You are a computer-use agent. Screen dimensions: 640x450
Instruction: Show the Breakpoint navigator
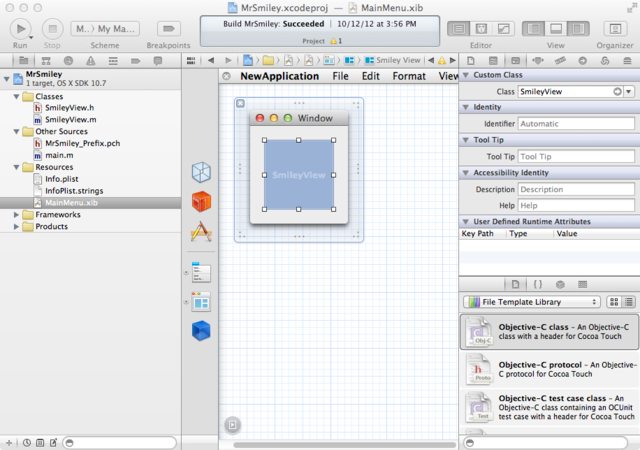(x=136, y=61)
